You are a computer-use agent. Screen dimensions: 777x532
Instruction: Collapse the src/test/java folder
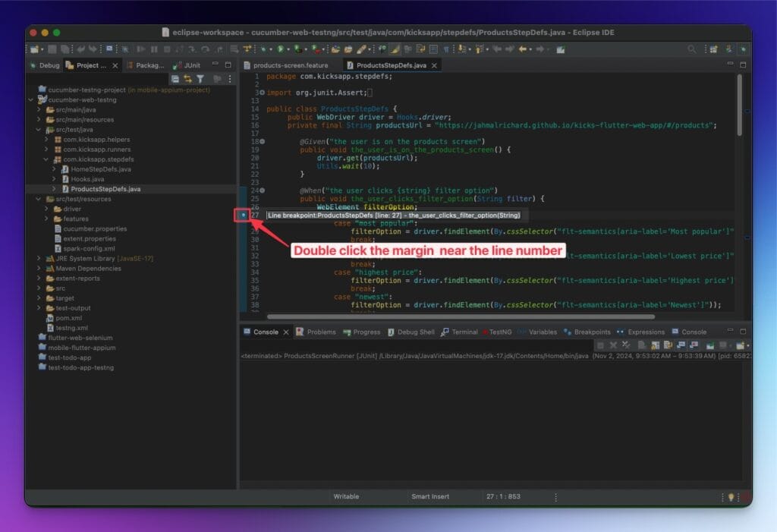tap(39, 130)
